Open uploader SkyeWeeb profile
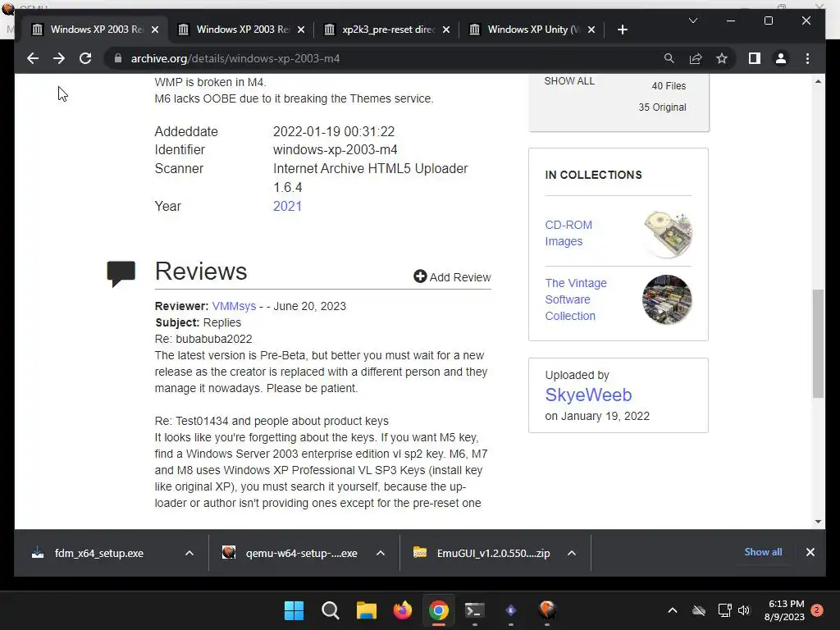 click(x=588, y=395)
